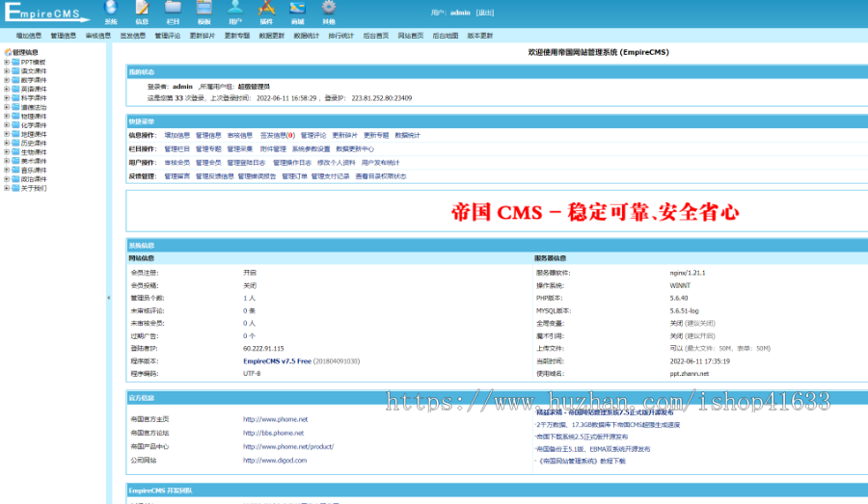Screen dimensions: 868x504
Task: Select 审核信息 in the top submenu bar
Action: tap(98, 36)
